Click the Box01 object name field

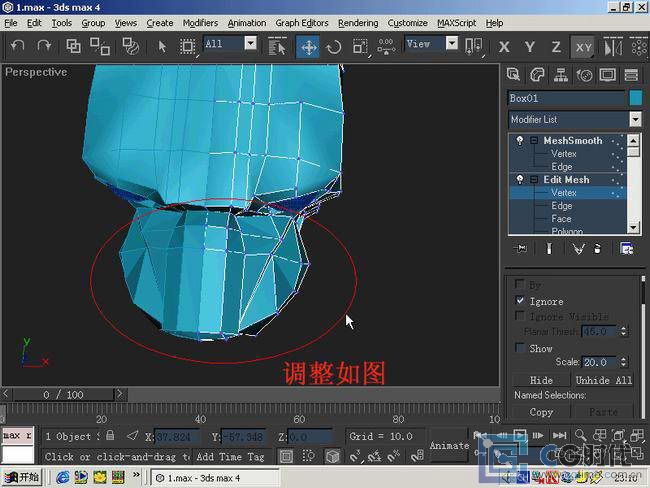pyautogui.click(x=567, y=98)
